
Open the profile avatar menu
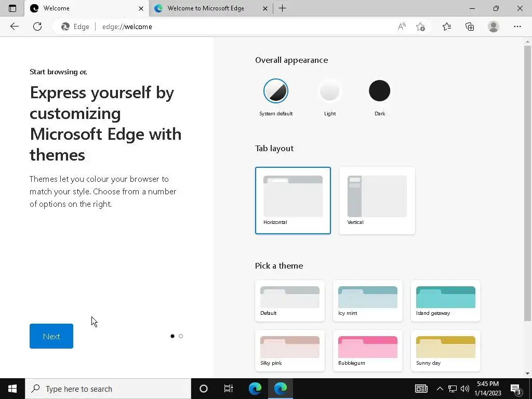pyautogui.click(x=494, y=26)
